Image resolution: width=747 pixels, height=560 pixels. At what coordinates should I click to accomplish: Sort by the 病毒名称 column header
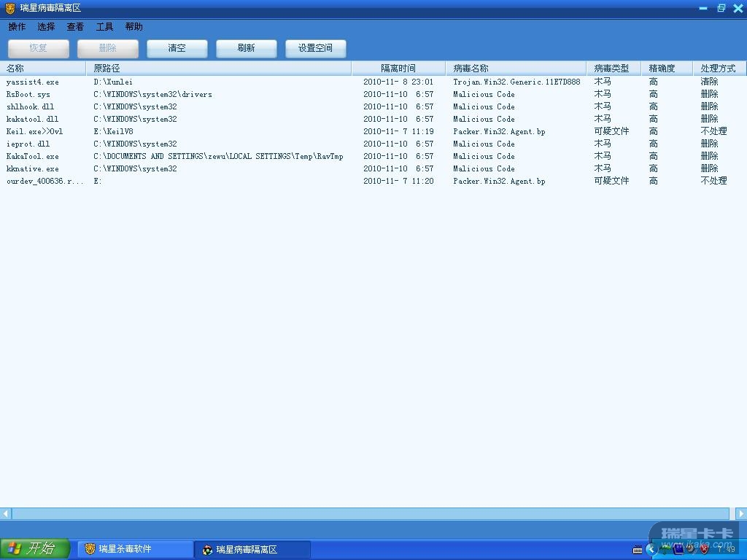[x=516, y=68]
